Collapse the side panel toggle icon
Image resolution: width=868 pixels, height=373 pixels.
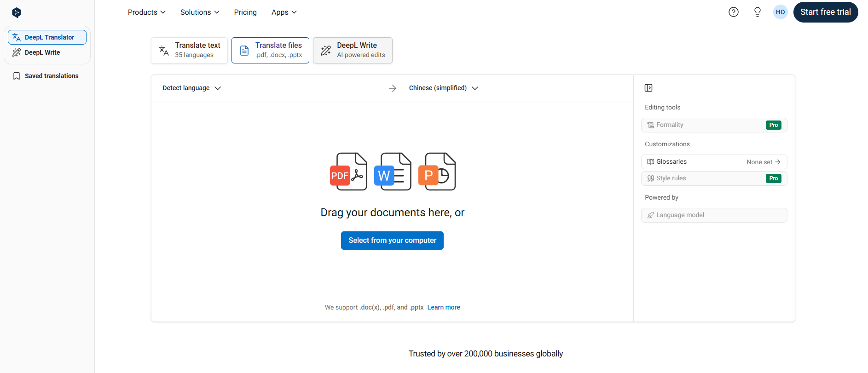(648, 88)
